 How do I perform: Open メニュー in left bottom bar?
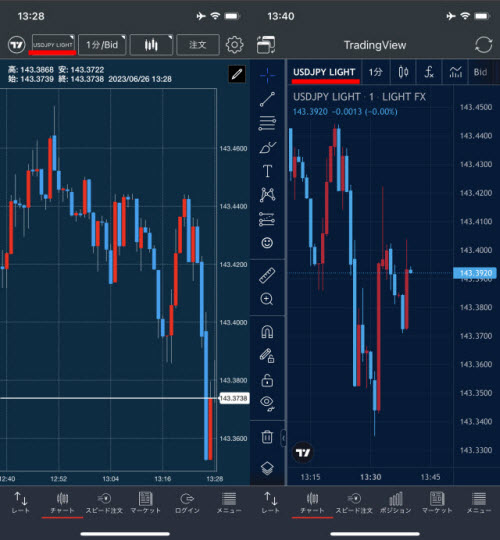point(229,503)
